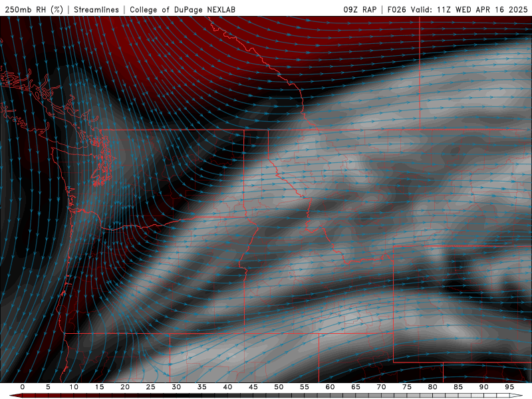
Task: Click the colorbar label '40'
Action: click(x=227, y=387)
